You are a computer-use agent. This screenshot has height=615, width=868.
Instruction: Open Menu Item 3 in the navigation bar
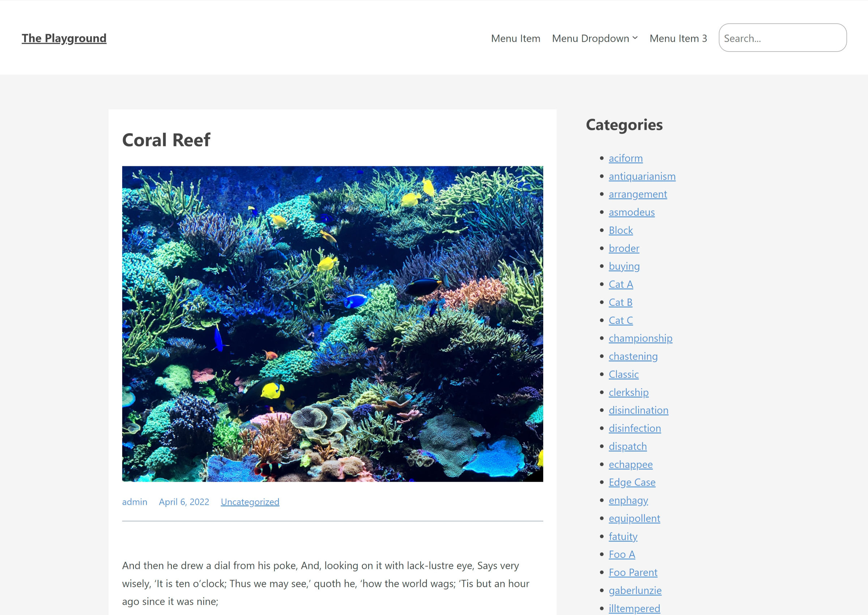pyautogui.click(x=678, y=38)
